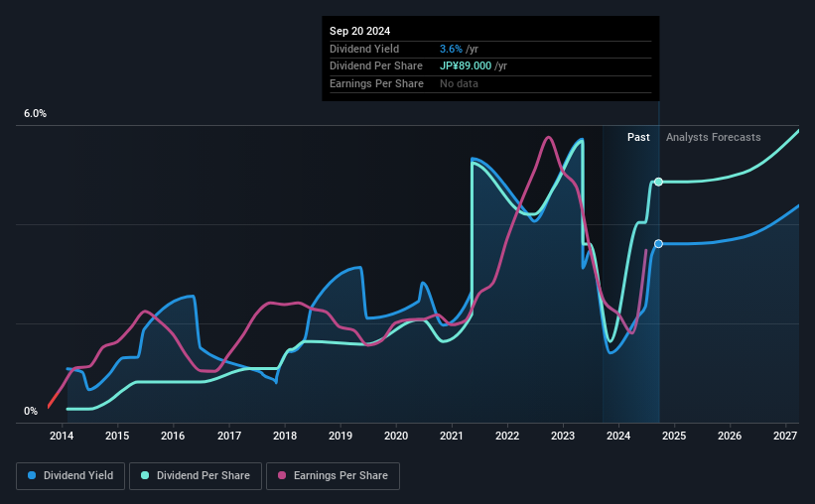Click the 2021 x-axis label
815x504 pixels.
(451, 436)
